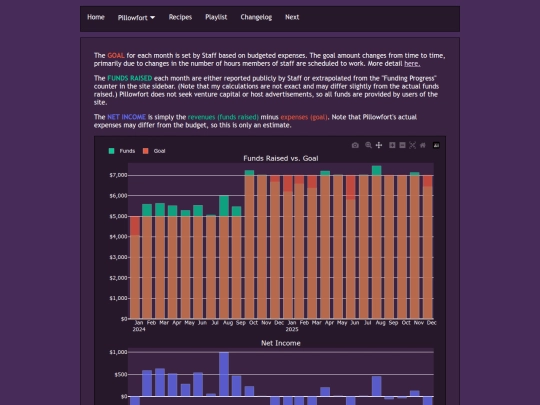Click the 'Funds Raised vs. Goal' chart title

281,158
